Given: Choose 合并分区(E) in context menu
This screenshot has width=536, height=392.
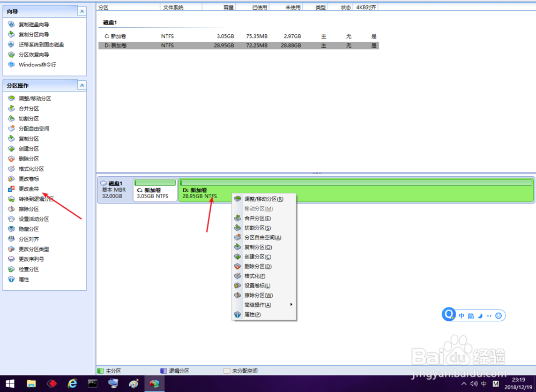Looking at the screenshot, I should (264, 218).
